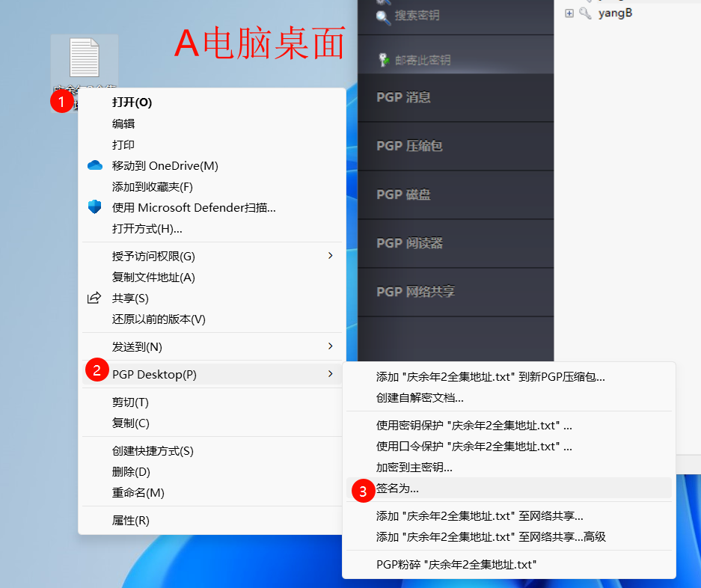Screen dimensions: 701x588
Task: Open the PGP 磁盘 sidebar section
Action: (456, 195)
